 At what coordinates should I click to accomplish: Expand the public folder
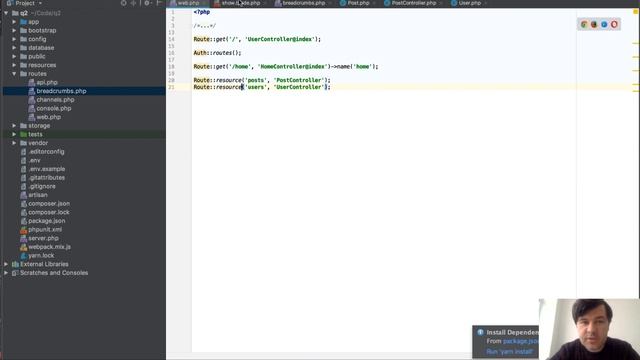point(14,56)
